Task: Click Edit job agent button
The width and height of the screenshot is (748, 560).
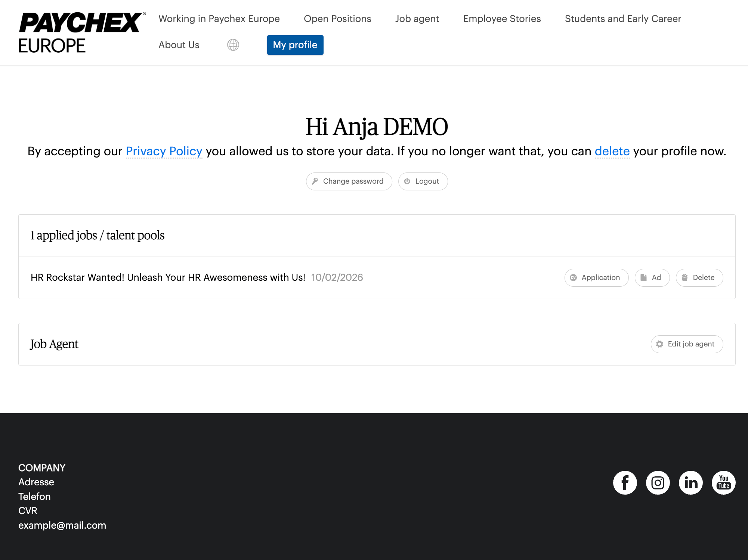Action: point(687,344)
